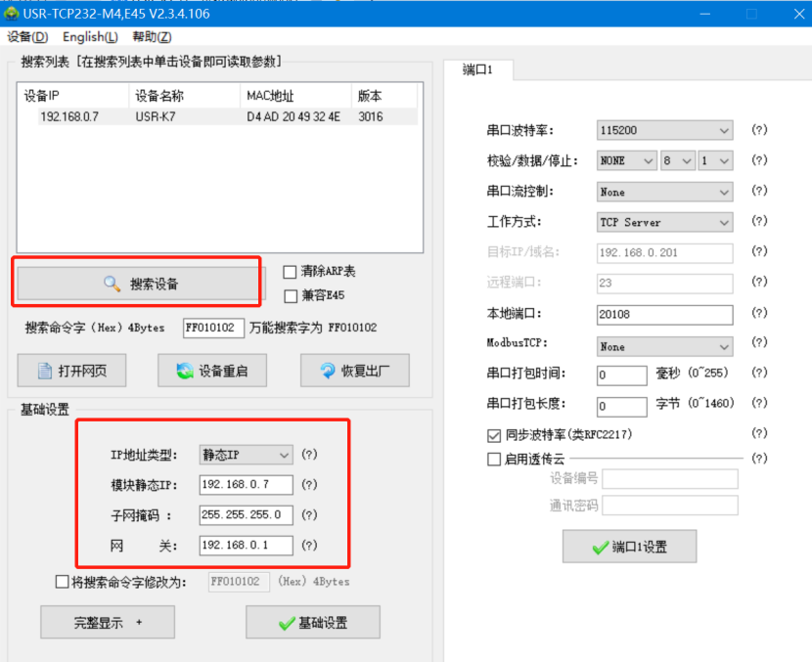
Task: Click the green checkmark on 端口1设置 button
Action: tap(600, 548)
